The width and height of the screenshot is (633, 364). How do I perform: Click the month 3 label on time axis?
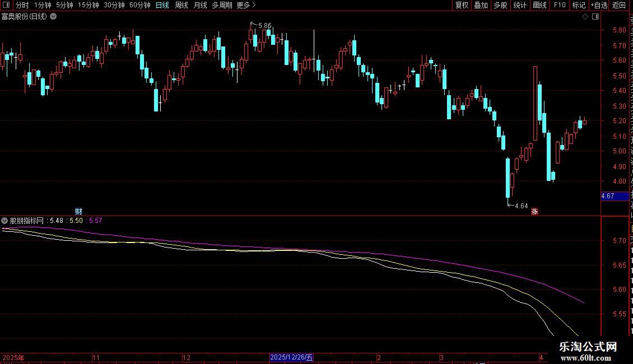441,357
